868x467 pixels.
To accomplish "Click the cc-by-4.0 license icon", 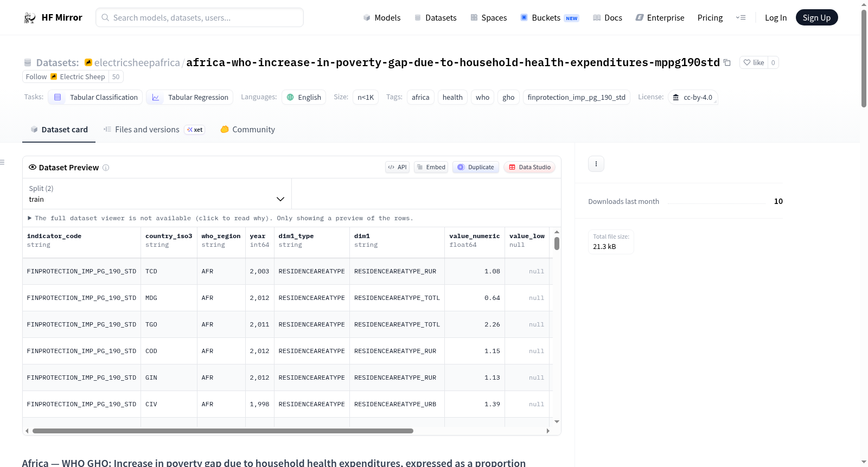I will click(x=676, y=97).
